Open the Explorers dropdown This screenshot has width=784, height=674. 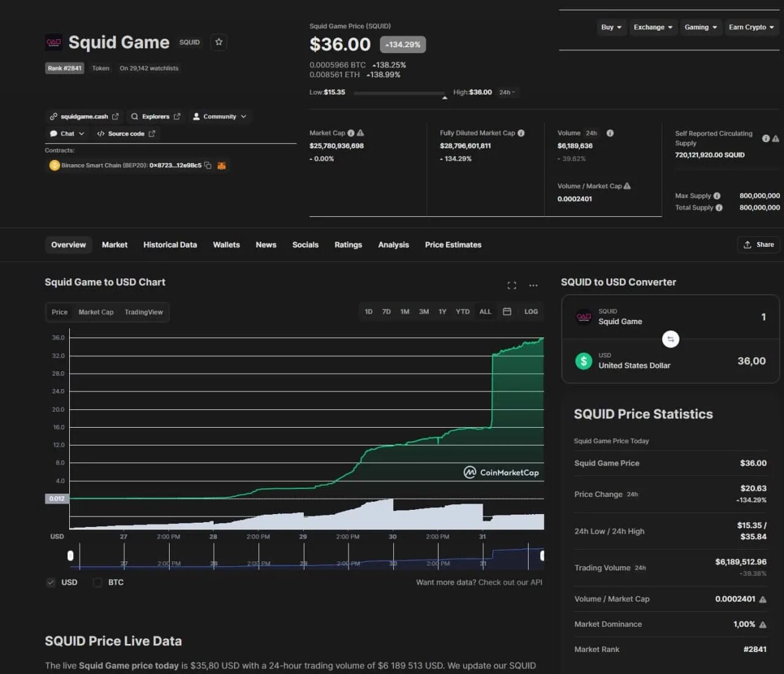coord(156,116)
